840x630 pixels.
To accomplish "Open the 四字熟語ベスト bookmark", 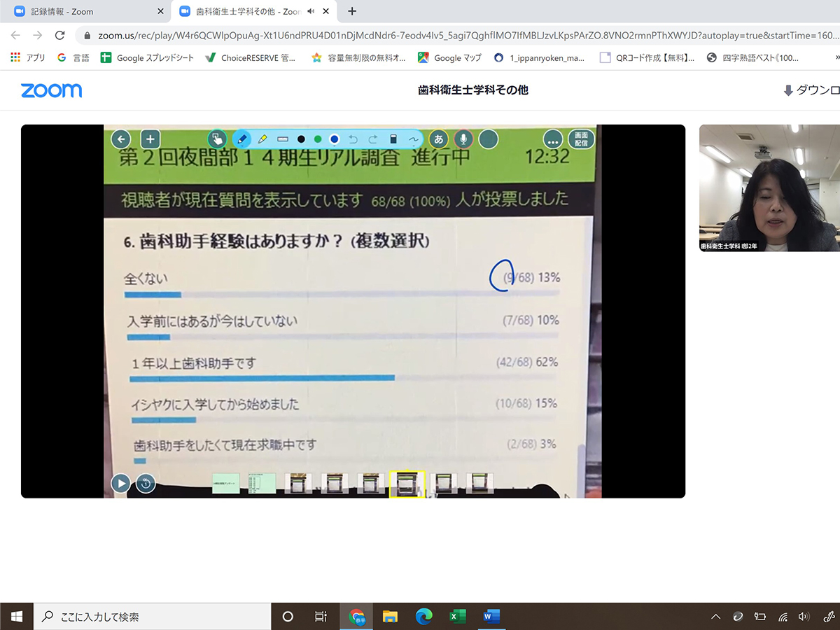I will (x=752, y=58).
